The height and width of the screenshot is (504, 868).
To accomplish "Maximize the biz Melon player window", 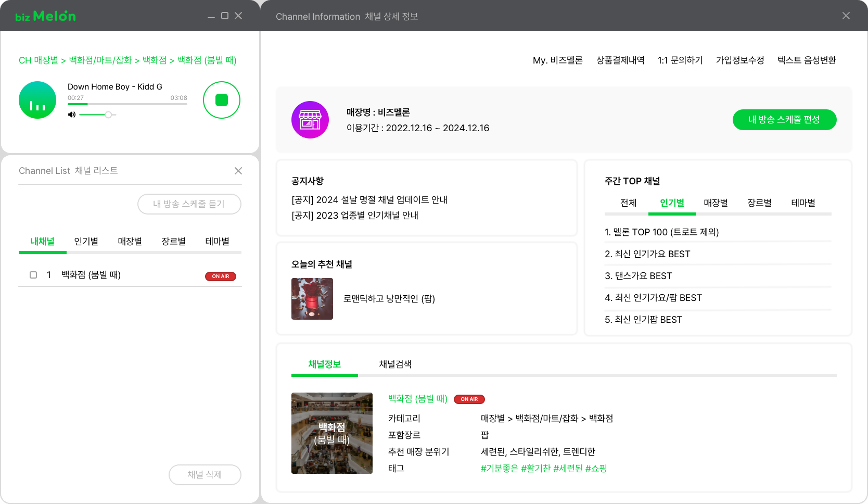I will pyautogui.click(x=225, y=16).
